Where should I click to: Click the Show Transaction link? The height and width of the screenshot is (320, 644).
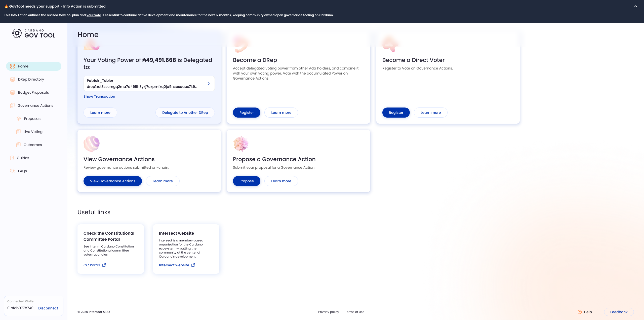click(x=99, y=96)
